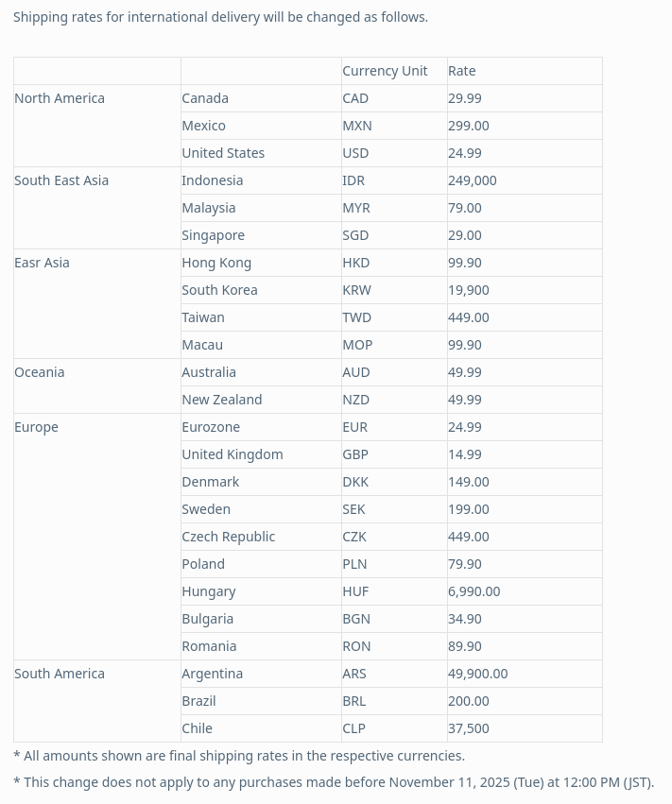Click the South America region label
The height and width of the screenshot is (804, 672).
60,674
